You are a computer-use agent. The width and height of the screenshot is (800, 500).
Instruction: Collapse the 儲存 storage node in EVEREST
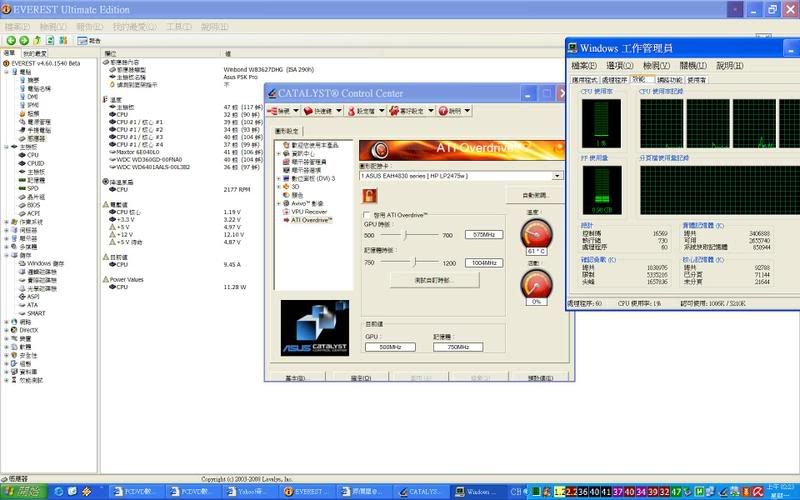pos(7,255)
